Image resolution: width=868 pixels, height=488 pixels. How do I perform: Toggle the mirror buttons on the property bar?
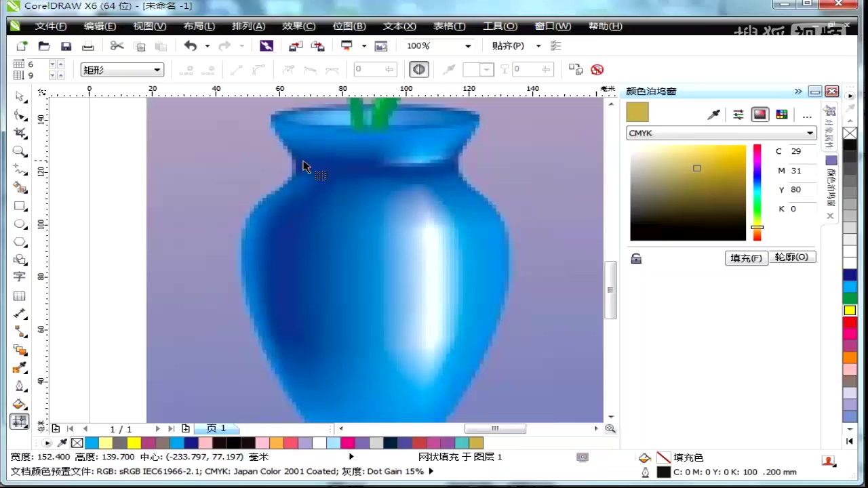(418, 69)
